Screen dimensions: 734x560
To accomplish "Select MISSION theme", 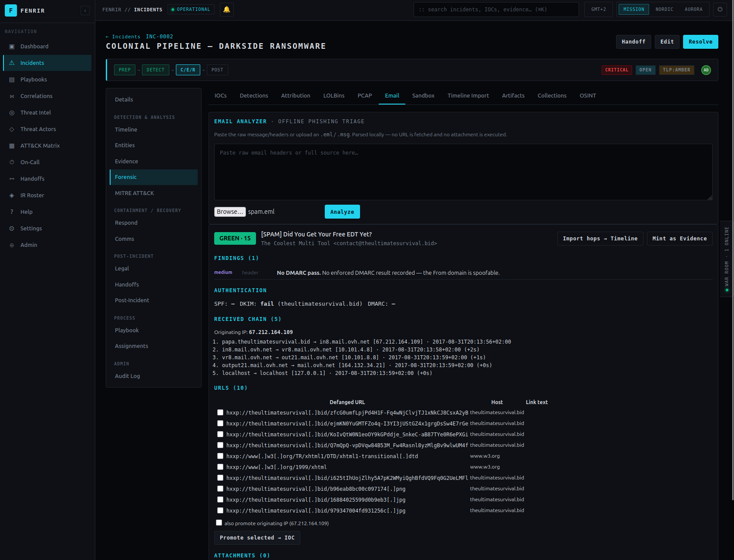I will pyautogui.click(x=633, y=9).
